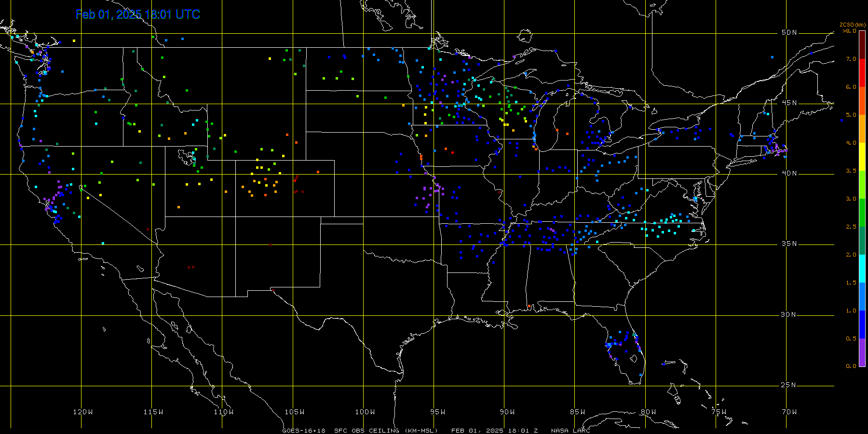Click the 'ZCSO (km)' legend title
The width and height of the screenshot is (868, 434).
coord(853,25)
